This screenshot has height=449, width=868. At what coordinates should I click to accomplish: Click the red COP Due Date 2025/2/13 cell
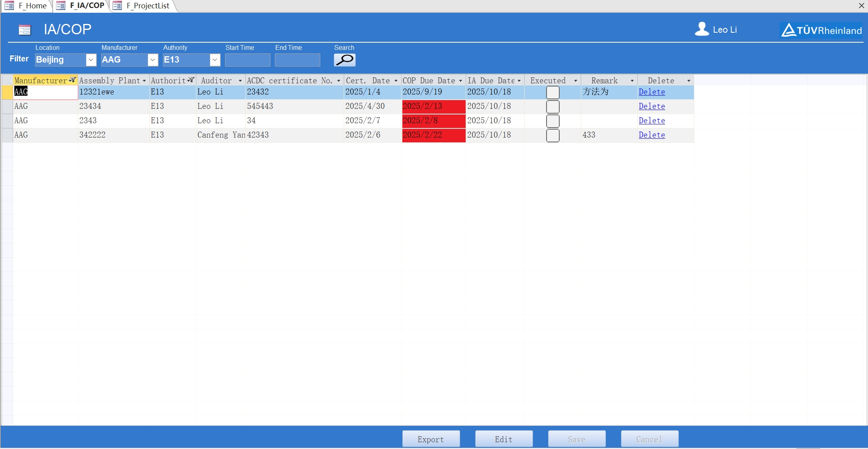point(433,106)
